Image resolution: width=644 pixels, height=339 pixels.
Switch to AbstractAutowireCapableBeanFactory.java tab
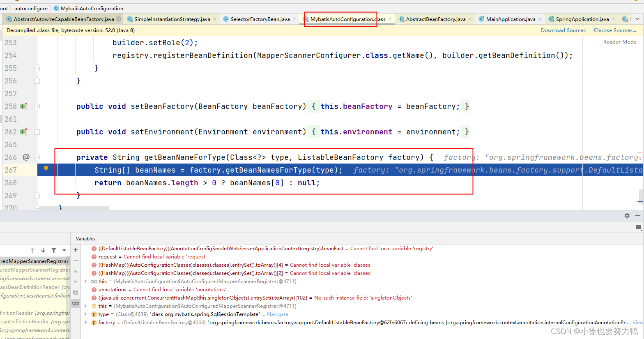64,19
